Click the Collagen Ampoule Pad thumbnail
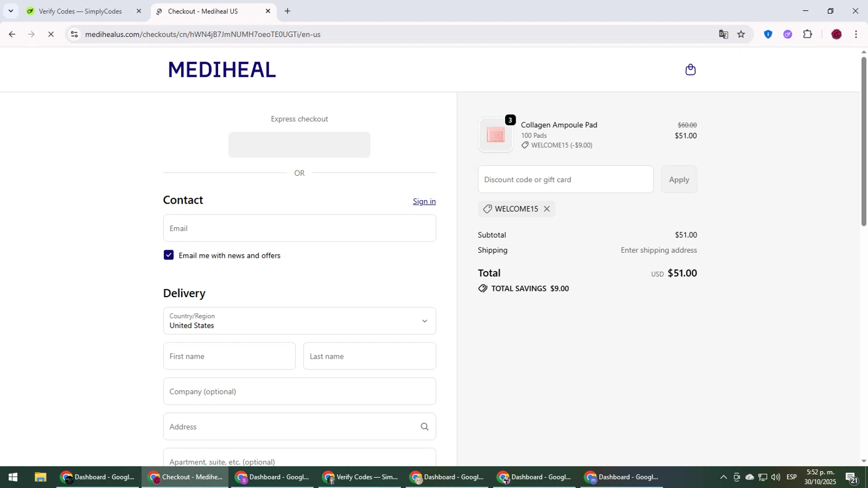This screenshot has height=488, width=868. click(495, 135)
